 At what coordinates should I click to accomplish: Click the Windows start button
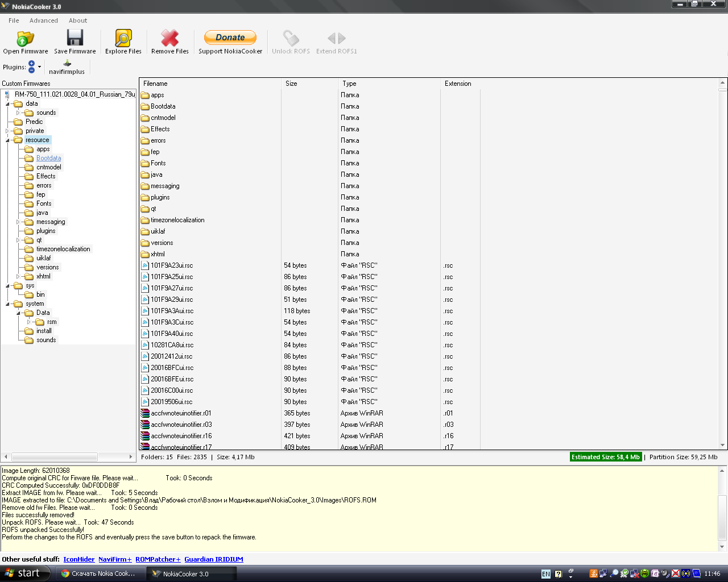[25, 573]
